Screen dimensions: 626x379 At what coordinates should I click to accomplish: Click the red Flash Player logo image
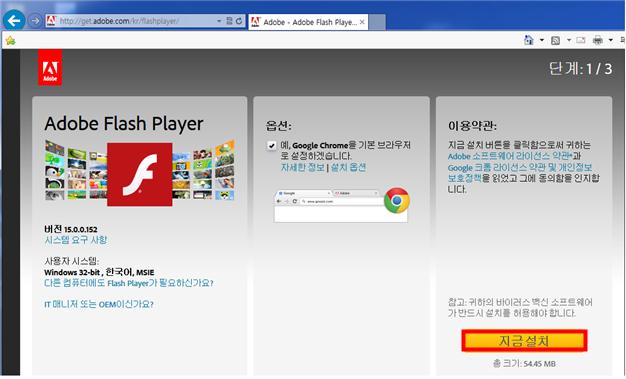pyautogui.click(x=140, y=175)
